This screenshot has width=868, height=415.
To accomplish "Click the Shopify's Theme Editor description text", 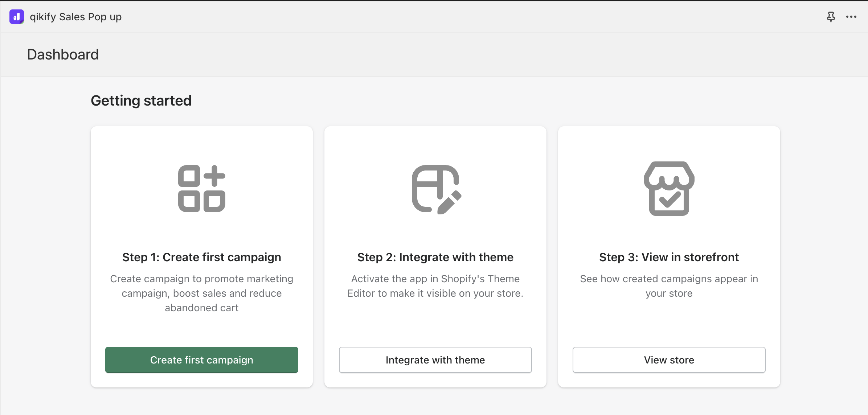I will pos(435,286).
